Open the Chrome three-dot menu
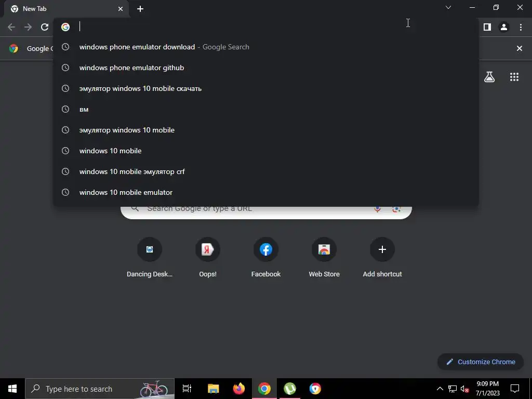The width and height of the screenshot is (532, 399). [x=521, y=27]
